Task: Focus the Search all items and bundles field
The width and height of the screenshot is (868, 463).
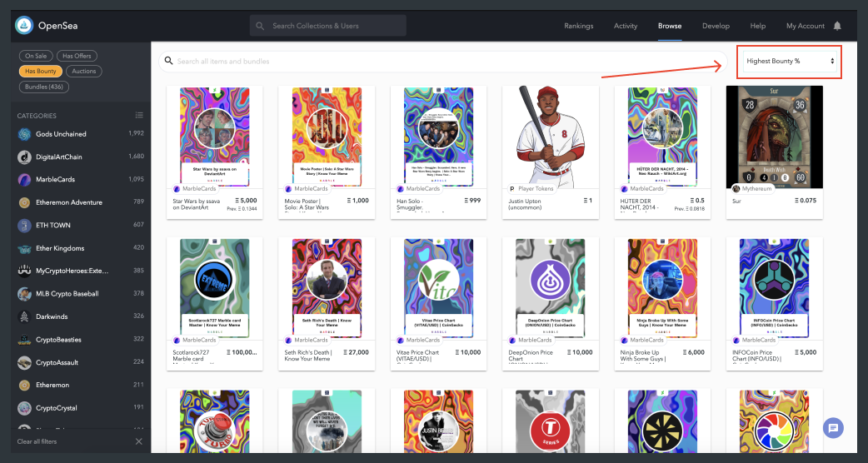Action: click(443, 62)
